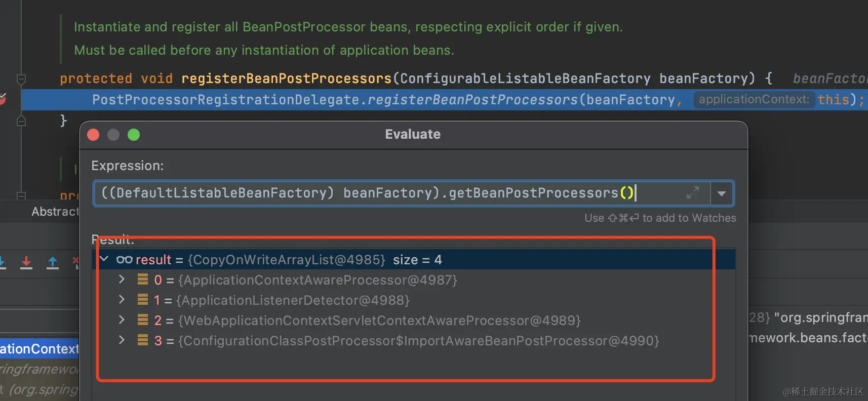Expand the ApplicationContextAwareProcessor@4987 entry
Image resolution: width=868 pixels, height=401 pixels.
click(x=122, y=279)
